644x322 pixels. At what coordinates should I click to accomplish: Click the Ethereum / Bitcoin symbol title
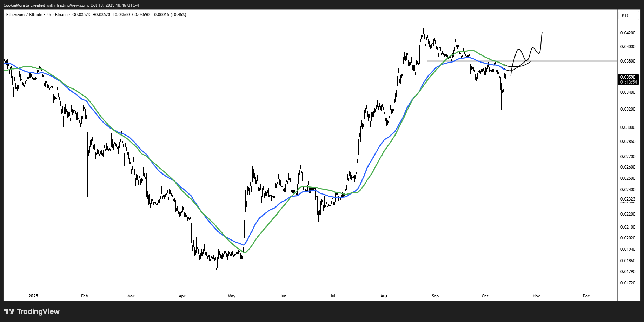[24, 15]
